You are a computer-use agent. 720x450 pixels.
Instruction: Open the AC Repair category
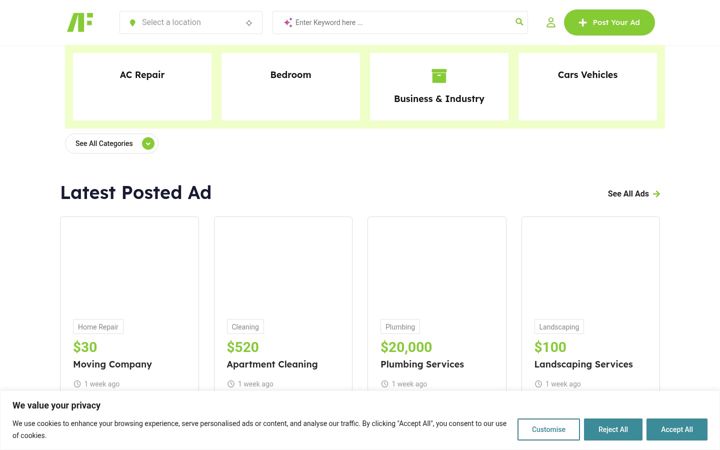tap(142, 86)
